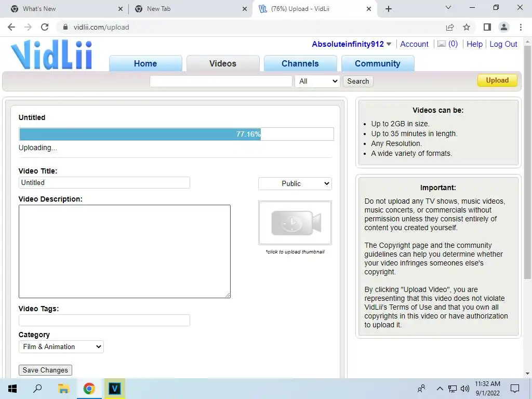
Task: Click the upload progress bar
Action: pos(177,134)
